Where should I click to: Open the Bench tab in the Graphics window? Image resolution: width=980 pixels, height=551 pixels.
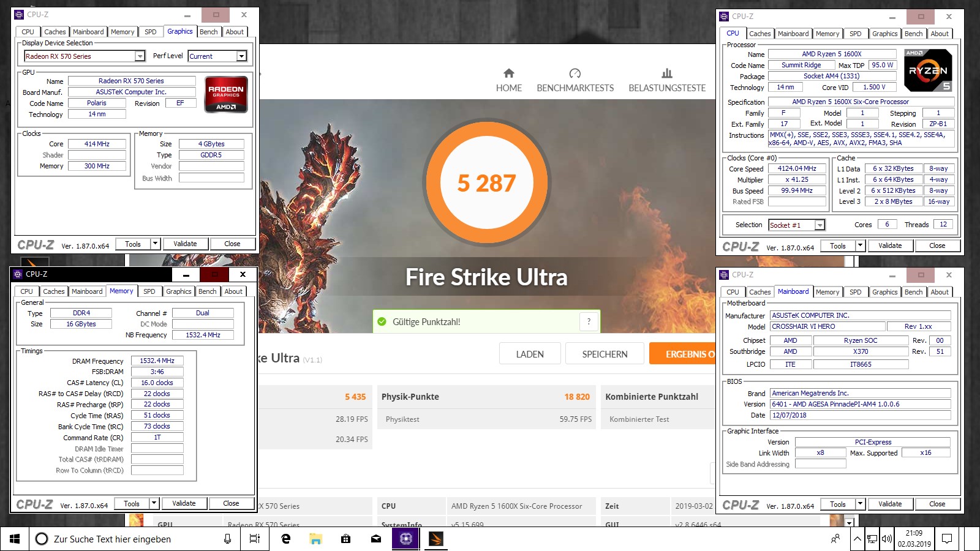[209, 32]
